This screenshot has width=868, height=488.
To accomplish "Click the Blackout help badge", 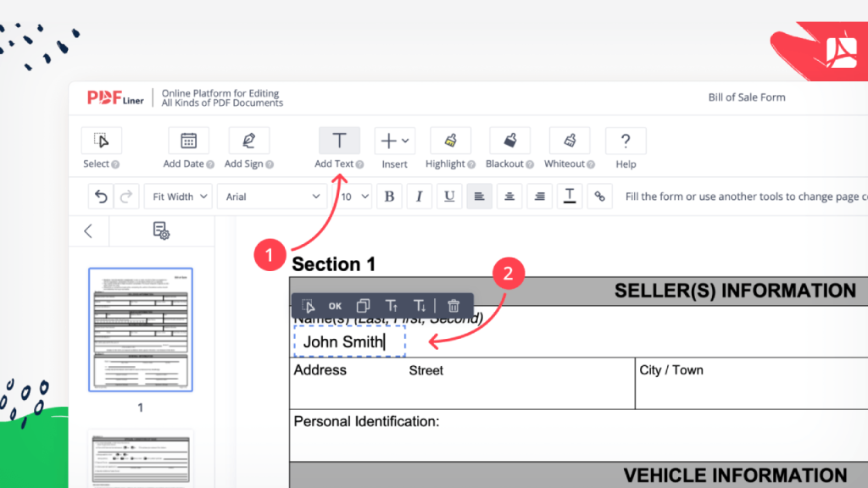I will 530,164.
